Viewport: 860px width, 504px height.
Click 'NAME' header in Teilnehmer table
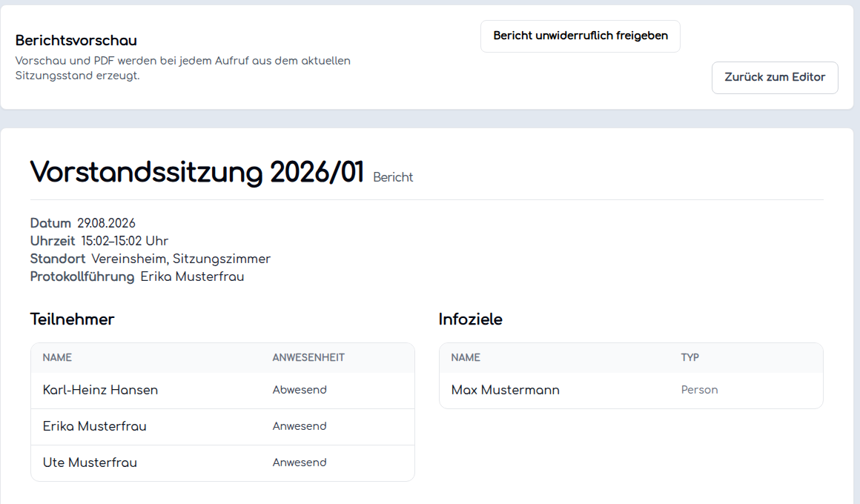pyautogui.click(x=57, y=357)
